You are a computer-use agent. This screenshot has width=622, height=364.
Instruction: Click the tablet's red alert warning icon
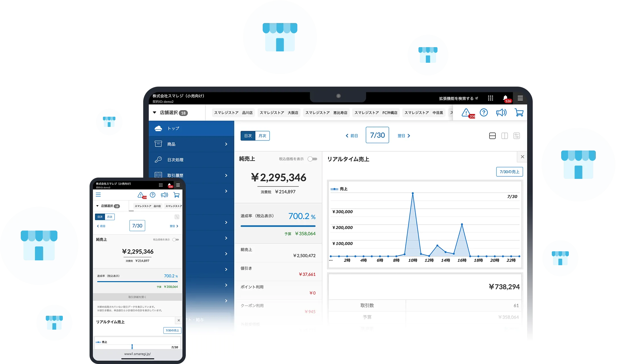466,113
